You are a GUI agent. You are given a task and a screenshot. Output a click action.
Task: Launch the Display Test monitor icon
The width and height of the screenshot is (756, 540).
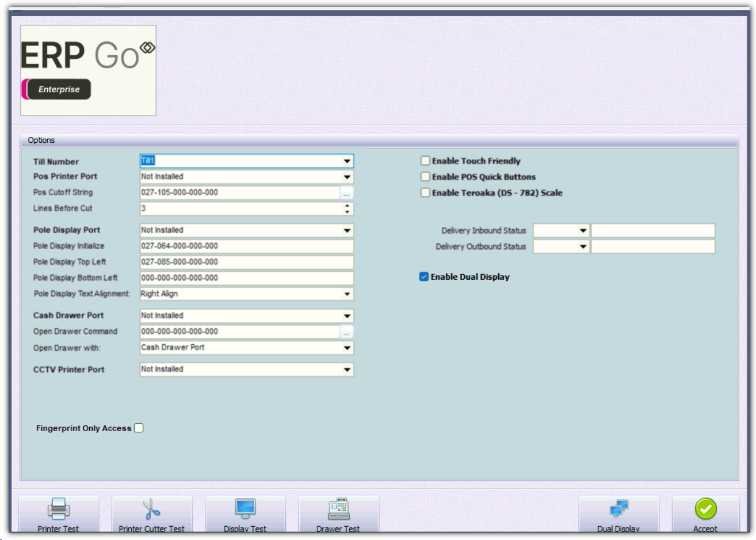click(x=245, y=508)
